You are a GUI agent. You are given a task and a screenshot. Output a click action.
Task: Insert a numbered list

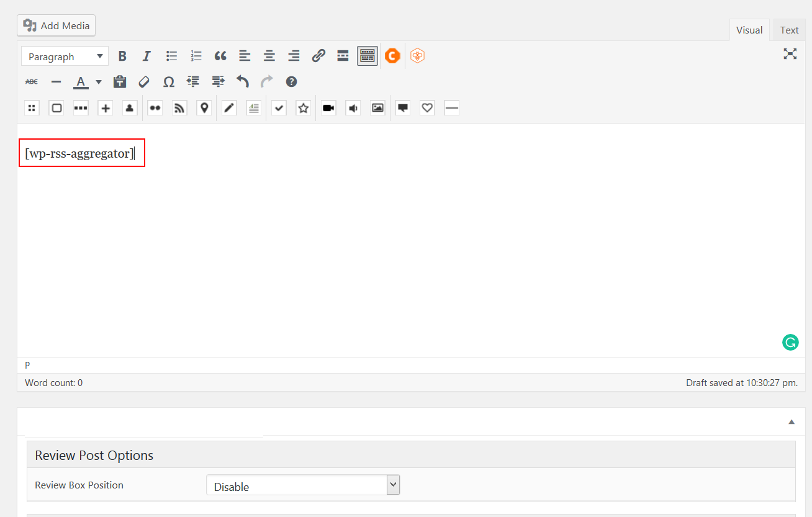[x=196, y=56]
